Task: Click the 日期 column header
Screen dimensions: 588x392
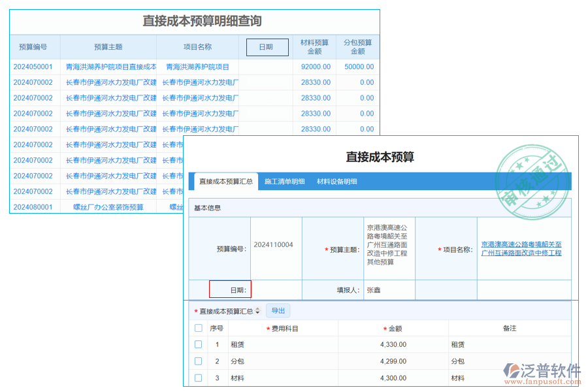Action: tap(266, 47)
